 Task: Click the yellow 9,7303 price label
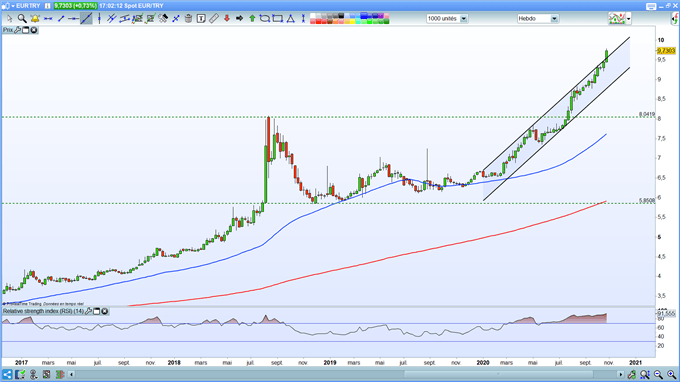click(x=667, y=51)
